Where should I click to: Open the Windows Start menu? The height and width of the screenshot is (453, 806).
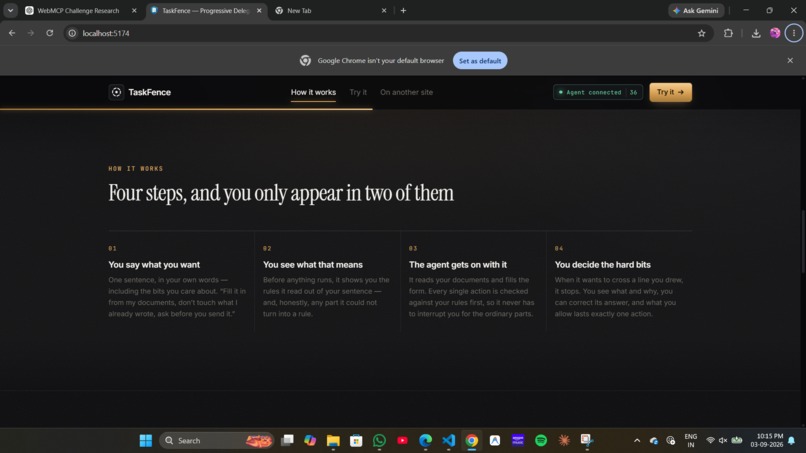click(145, 440)
